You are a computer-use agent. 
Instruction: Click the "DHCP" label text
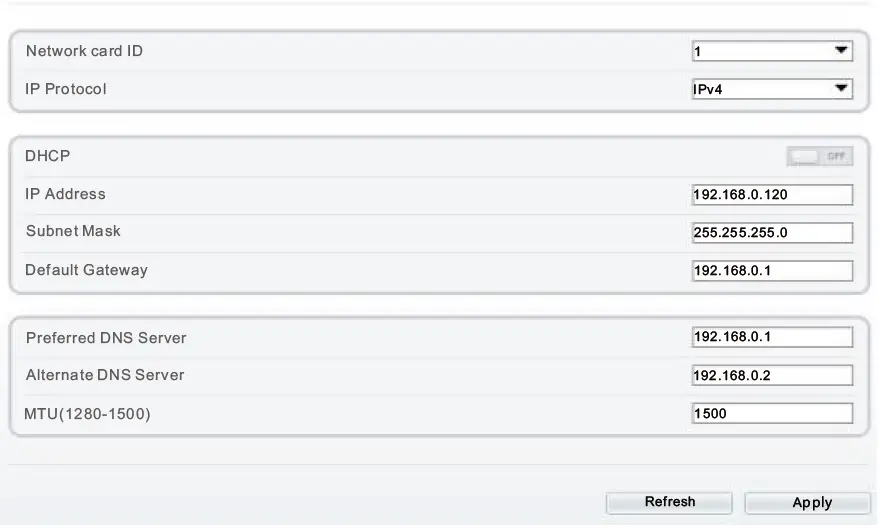[48, 156]
